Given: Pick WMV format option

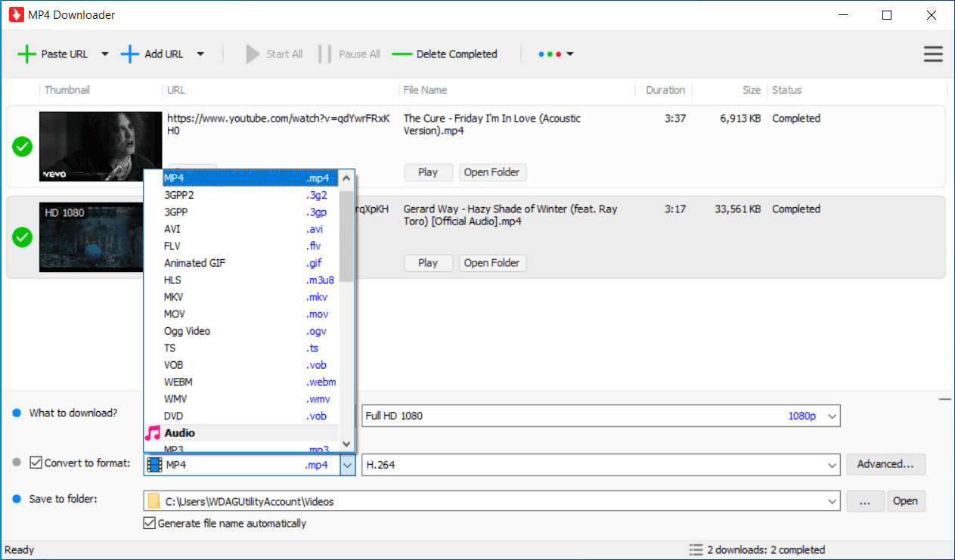Looking at the screenshot, I should (x=242, y=399).
